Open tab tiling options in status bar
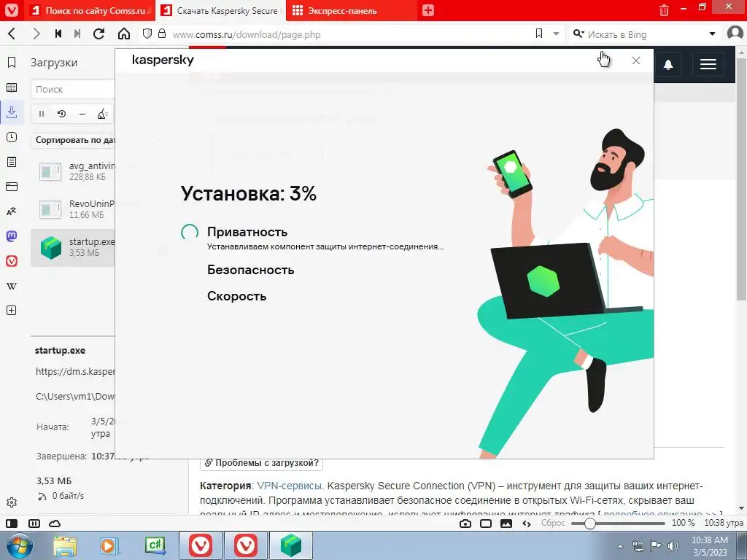 coord(34,524)
